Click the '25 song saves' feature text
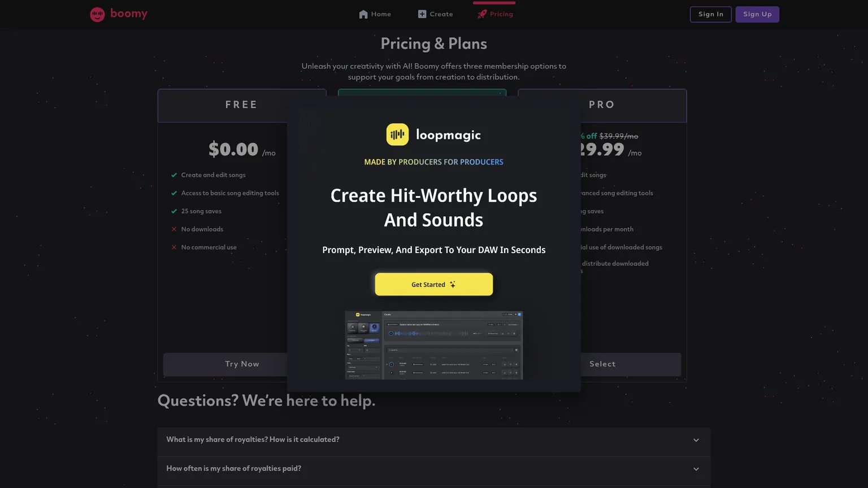 [201, 211]
